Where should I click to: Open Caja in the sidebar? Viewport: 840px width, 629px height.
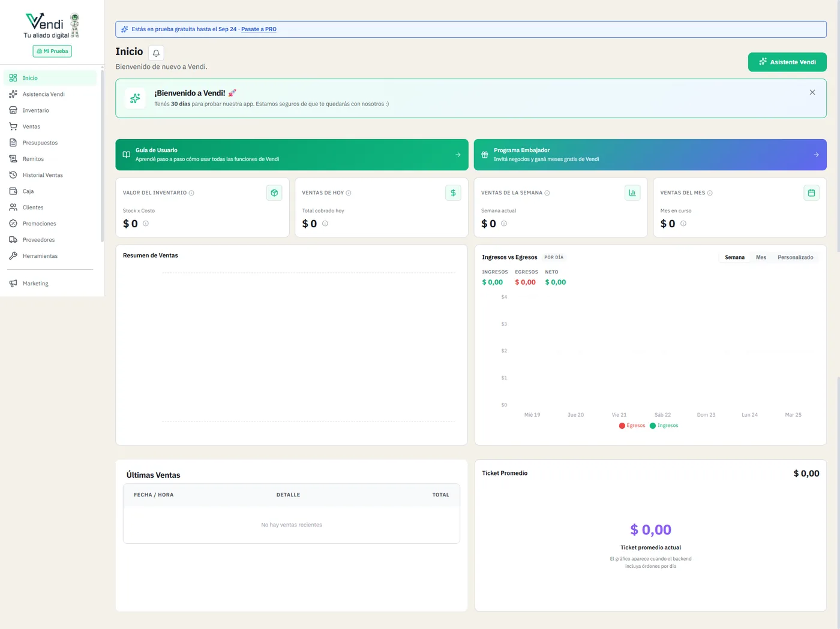point(50,191)
